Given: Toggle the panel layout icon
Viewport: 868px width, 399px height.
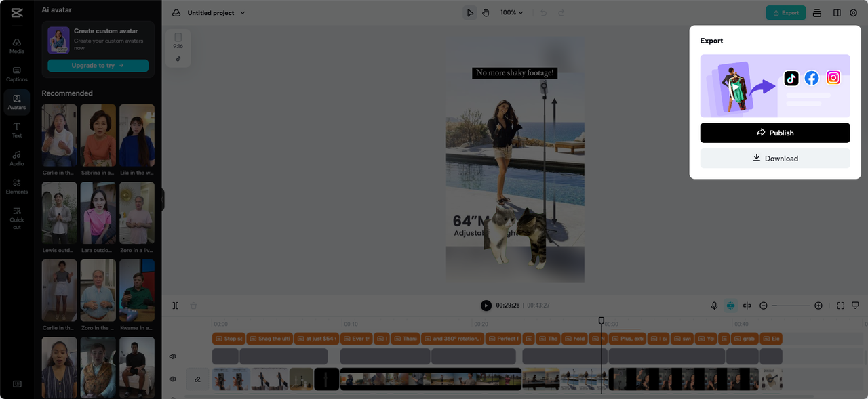Looking at the screenshot, I should (837, 13).
